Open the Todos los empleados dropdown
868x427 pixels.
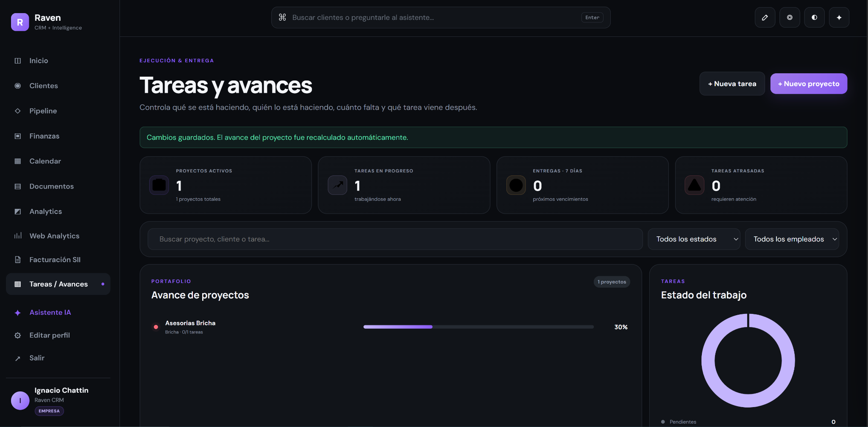click(792, 239)
